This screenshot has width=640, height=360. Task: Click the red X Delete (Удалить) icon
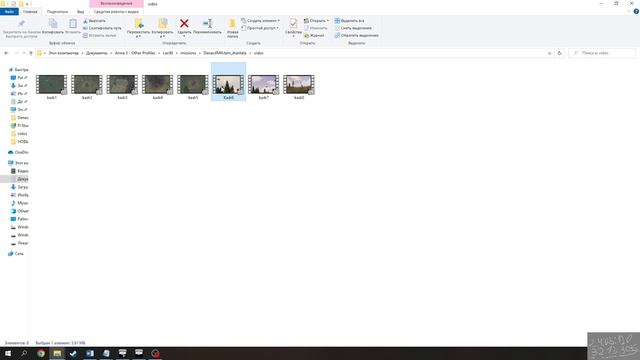(x=184, y=24)
